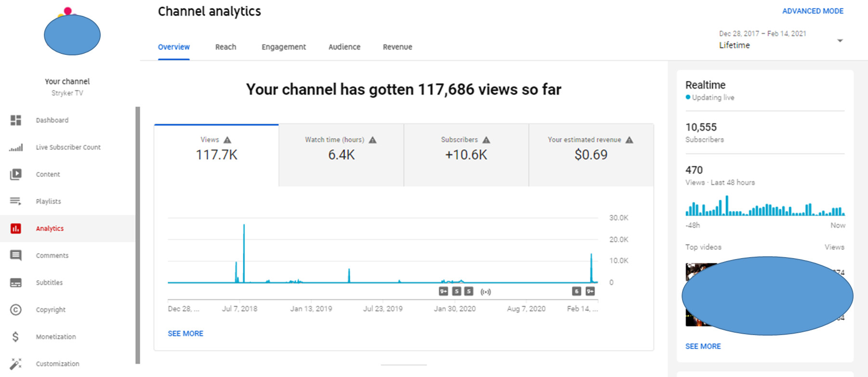Open the Revenue tab
This screenshot has width=868, height=377.
click(397, 47)
